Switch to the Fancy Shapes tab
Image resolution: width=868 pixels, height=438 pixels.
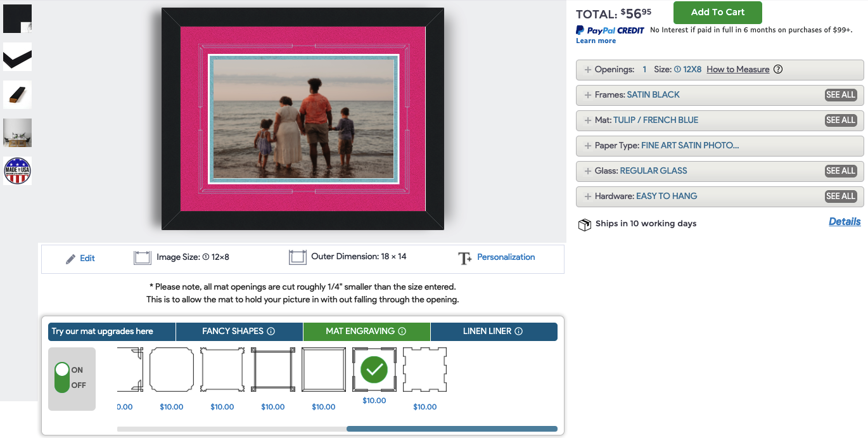coord(233,332)
